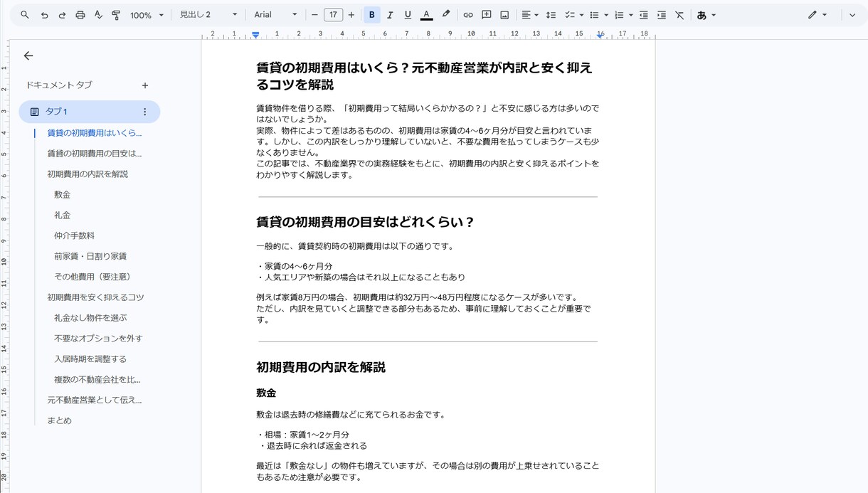Image resolution: width=868 pixels, height=493 pixels.
Task: Add a comment
Action: [487, 15]
